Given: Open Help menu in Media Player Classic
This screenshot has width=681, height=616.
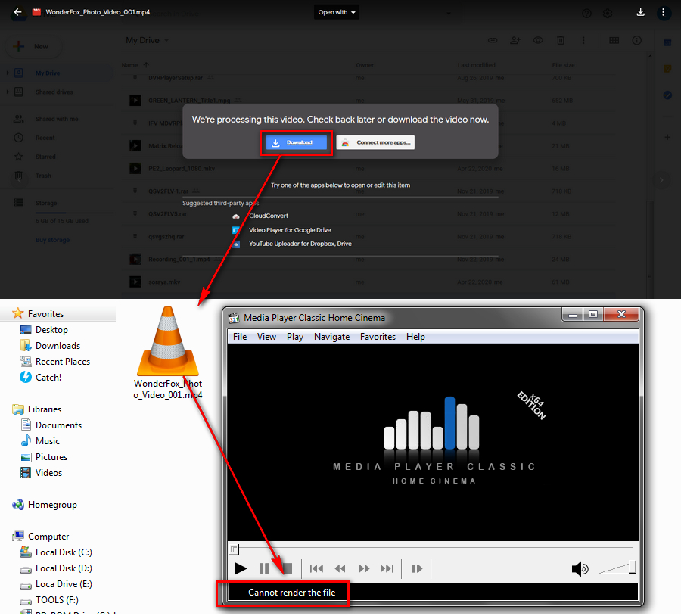Looking at the screenshot, I should point(415,337).
